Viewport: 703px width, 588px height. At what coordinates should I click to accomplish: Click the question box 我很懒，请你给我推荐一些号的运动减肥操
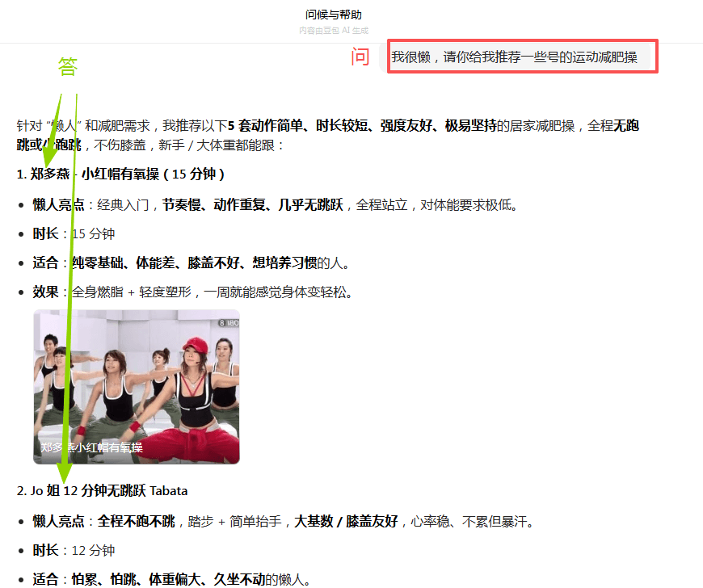522,57
